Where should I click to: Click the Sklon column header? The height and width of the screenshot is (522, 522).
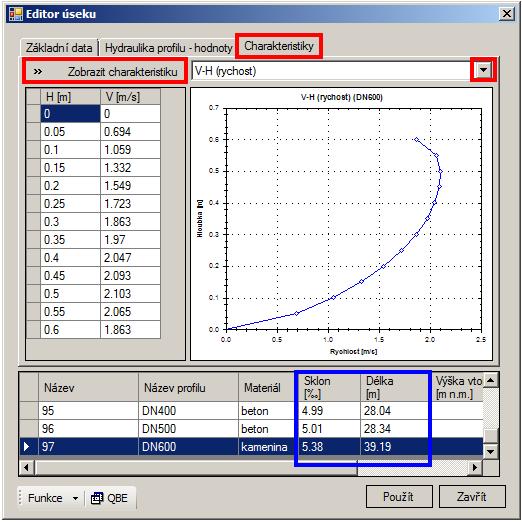pyautogui.click(x=327, y=387)
